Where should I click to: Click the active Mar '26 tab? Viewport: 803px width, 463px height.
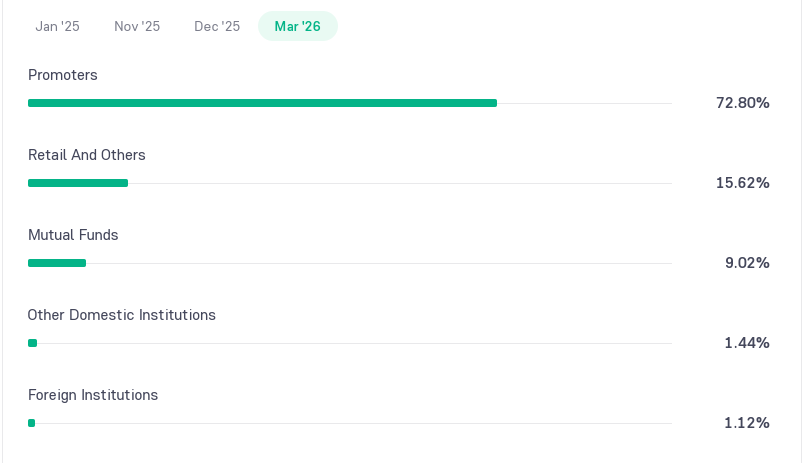click(298, 26)
